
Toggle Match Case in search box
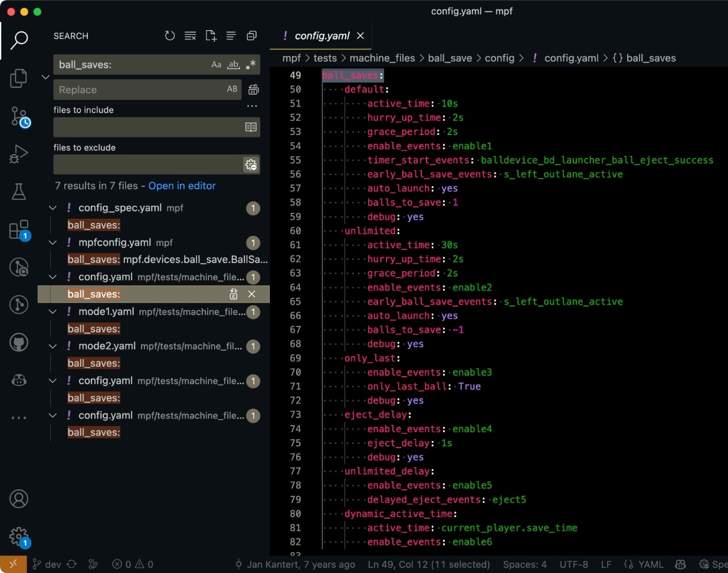coord(217,65)
